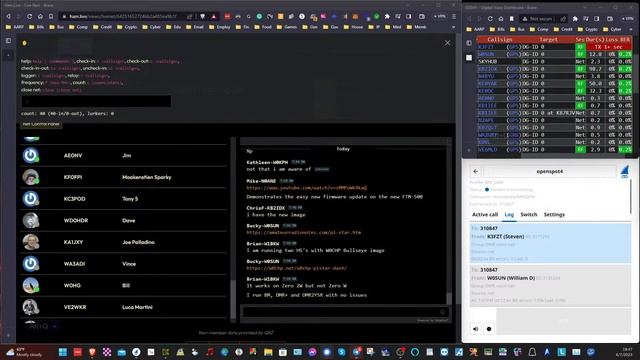Go to home page in ham.live browser window
Image resolution: width=640 pixels, height=360 pixels.
tap(40, 16)
